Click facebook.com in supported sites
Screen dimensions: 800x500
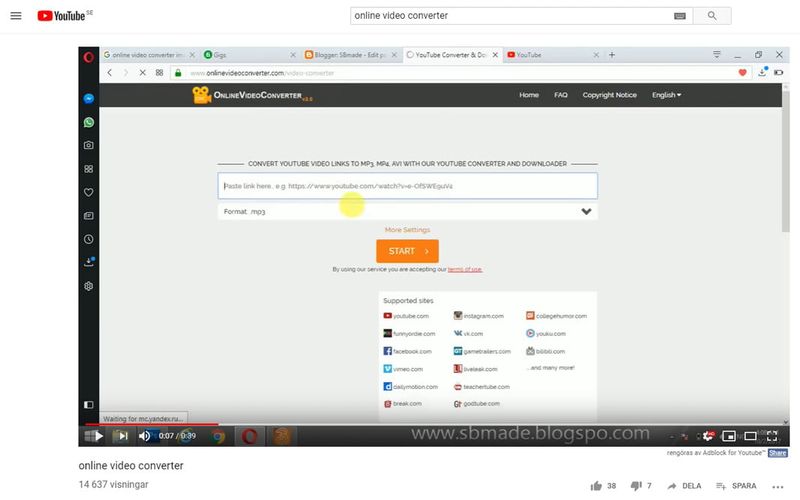tap(407, 351)
